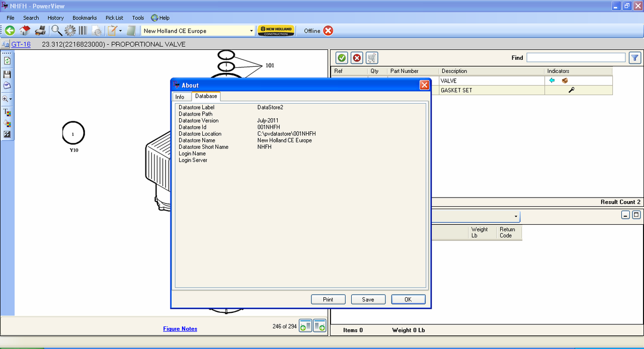Click the Indicators column header

coord(579,71)
